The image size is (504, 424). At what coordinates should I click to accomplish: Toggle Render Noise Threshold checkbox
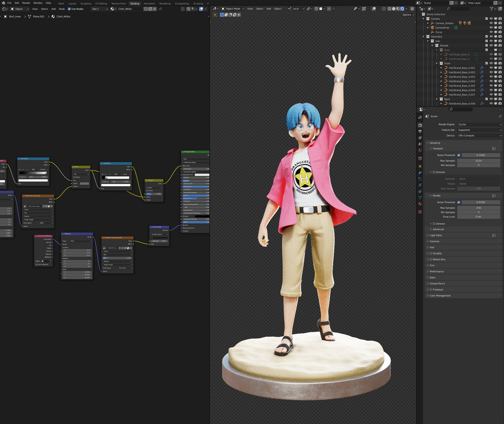[x=459, y=202]
